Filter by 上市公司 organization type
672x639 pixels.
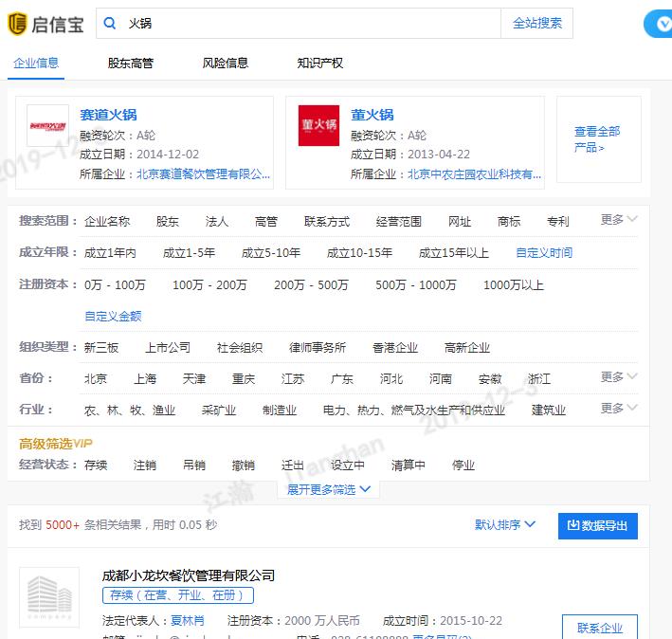[168, 348]
